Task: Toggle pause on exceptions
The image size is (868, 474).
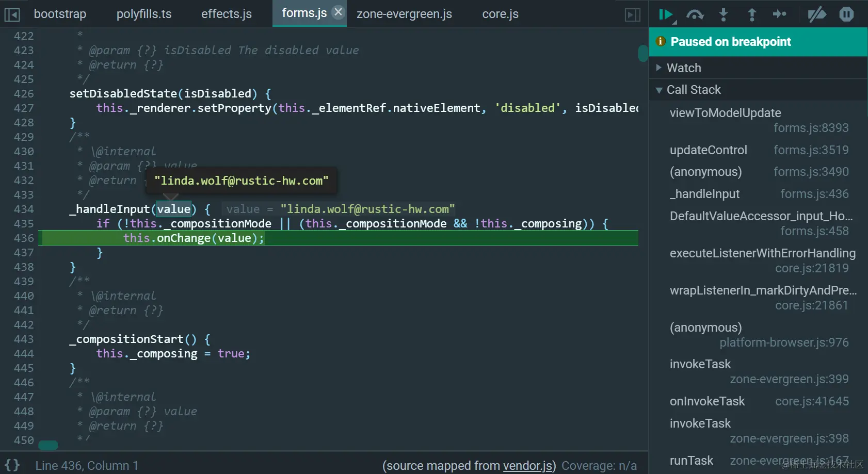Action: click(x=846, y=14)
